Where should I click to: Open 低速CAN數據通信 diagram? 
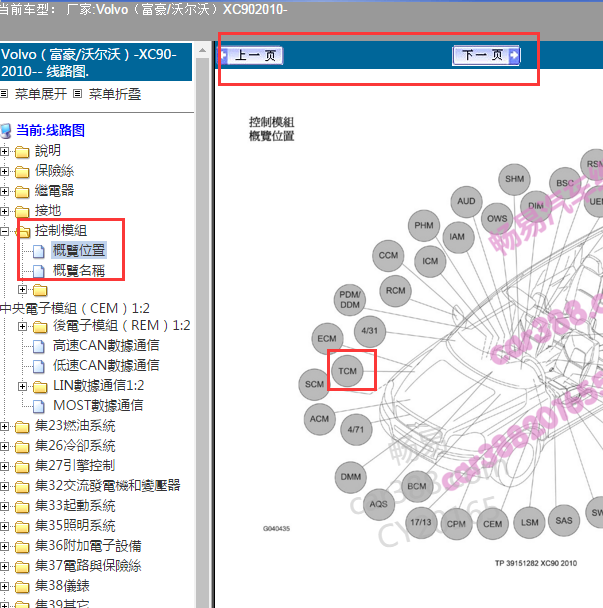(106, 365)
